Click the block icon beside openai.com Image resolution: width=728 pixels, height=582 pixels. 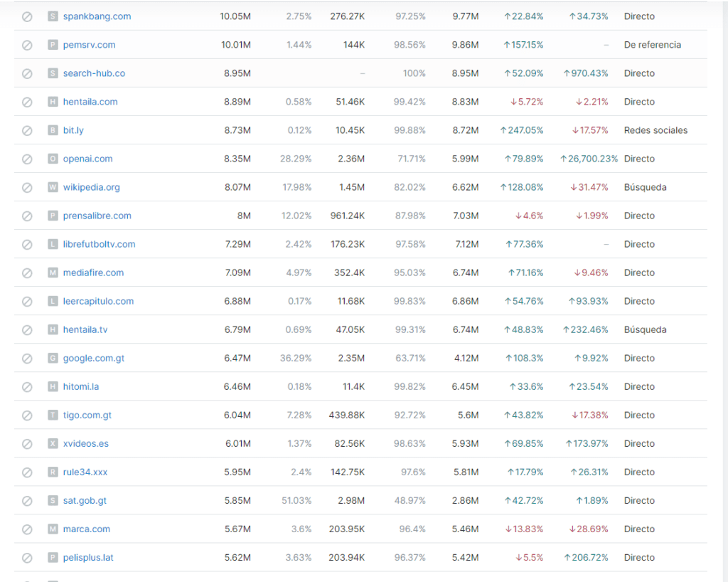pyautogui.click(x=27, y=159)
